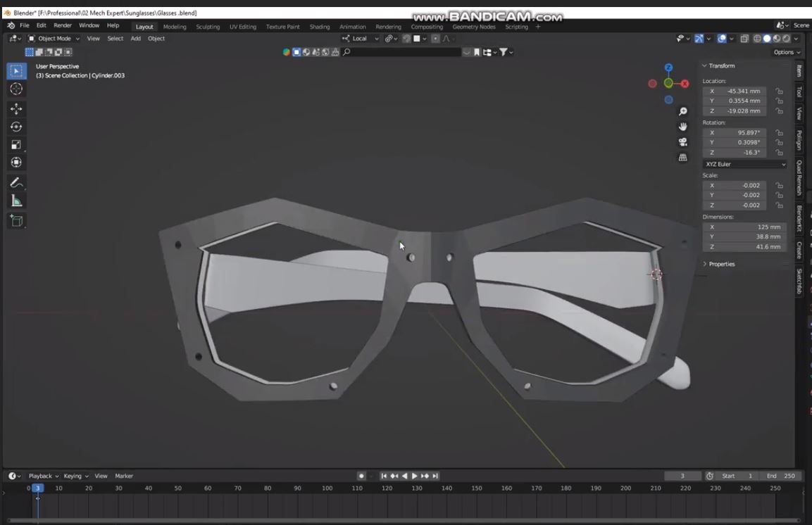
Task: Open the Keying dropdown in timeline
Action: coord(75,476)
